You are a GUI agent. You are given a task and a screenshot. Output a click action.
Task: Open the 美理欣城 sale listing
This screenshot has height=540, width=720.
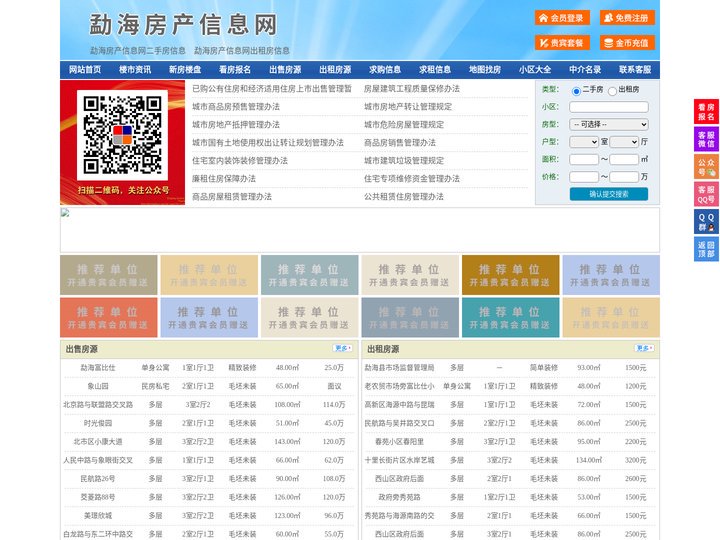98,516
